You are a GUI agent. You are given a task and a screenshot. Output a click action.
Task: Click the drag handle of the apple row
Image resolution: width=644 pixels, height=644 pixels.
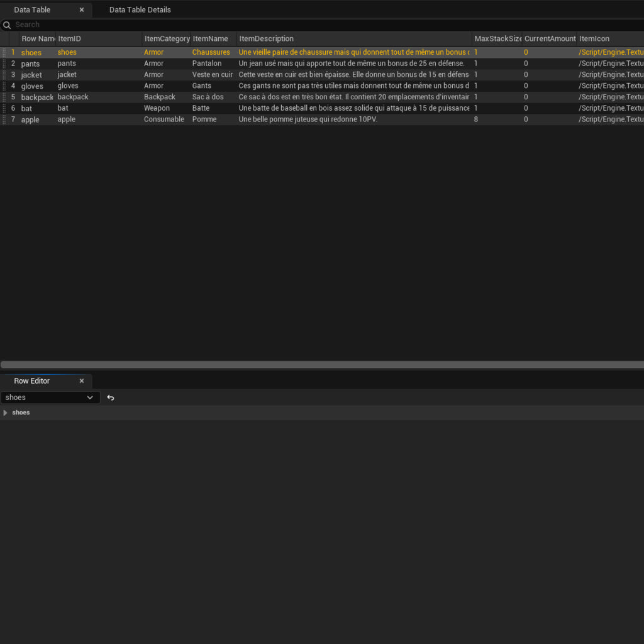coord(4,119)
